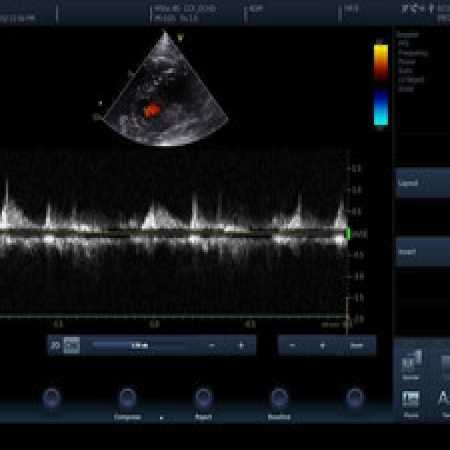This screenshot has height=450, width=450.
Task: Click the cine position slider bar
Action: (140, 346)
